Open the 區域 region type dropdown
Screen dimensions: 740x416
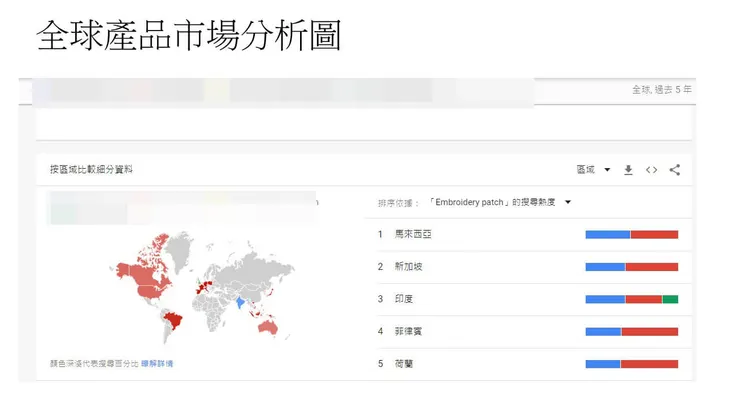pyautogui.click(x=593, y=170)
